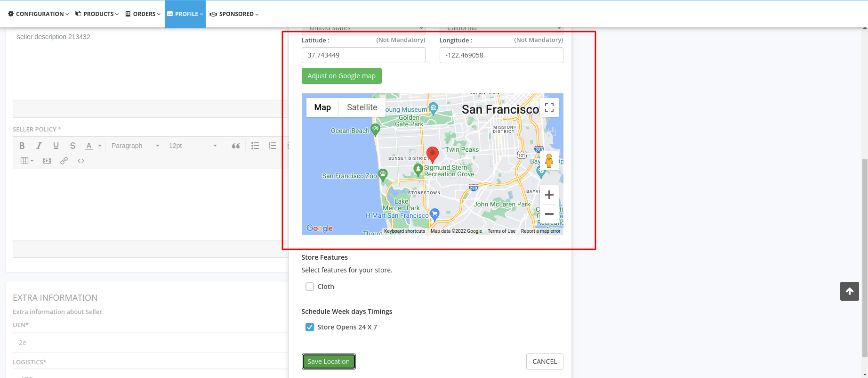The width and height of the screenshot is (868, 378).
Task: Click the seller description text area
Action: click(151, 64)
